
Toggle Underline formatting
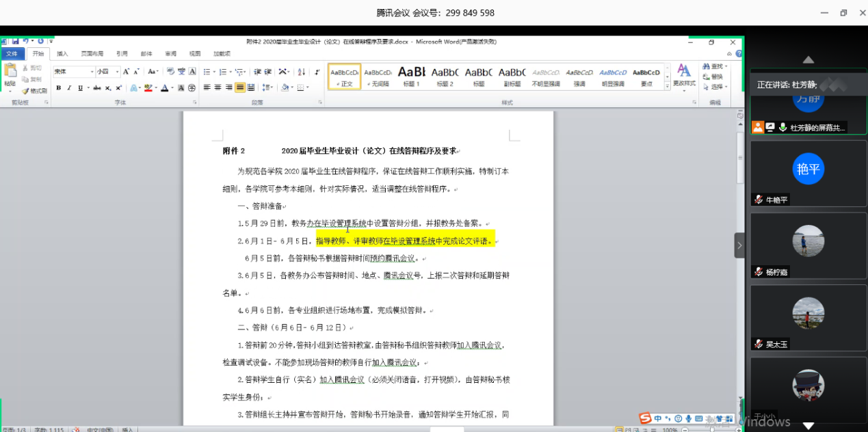(80, 88)
